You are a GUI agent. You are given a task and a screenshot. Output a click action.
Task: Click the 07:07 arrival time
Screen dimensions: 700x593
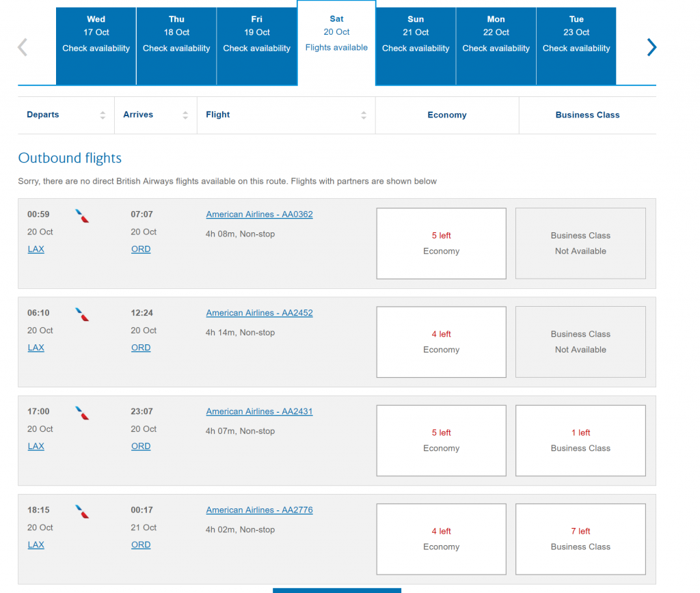(x=142, y=214)
